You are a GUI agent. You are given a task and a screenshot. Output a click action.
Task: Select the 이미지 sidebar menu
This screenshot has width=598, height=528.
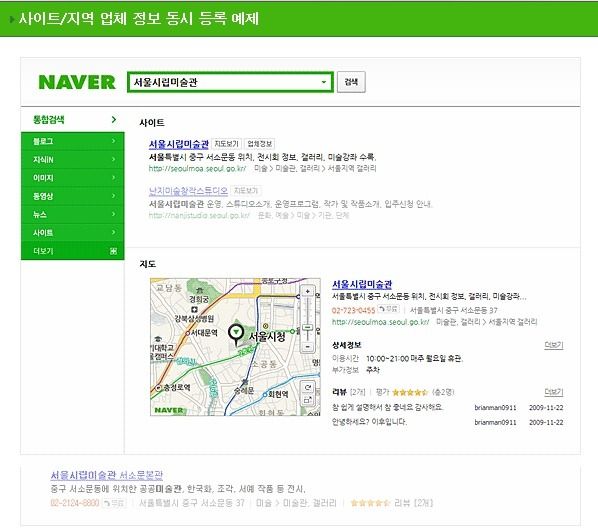coord(72,178)
